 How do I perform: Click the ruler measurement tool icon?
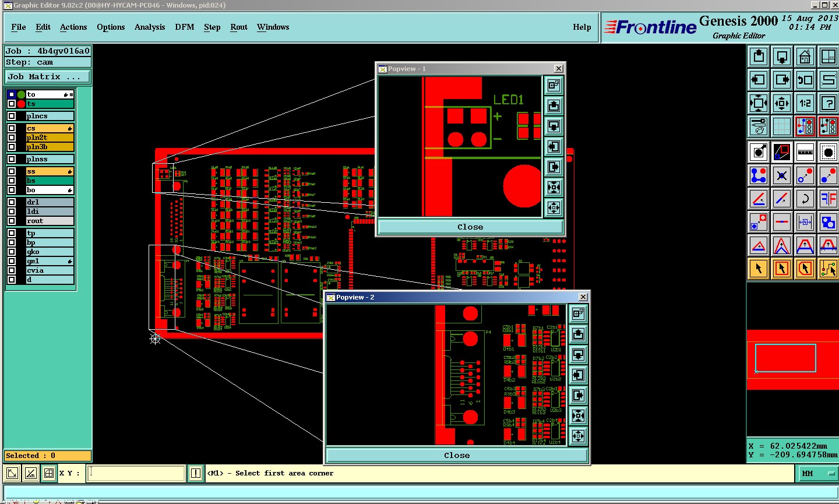pyautogui.click(x=805, y=152)
